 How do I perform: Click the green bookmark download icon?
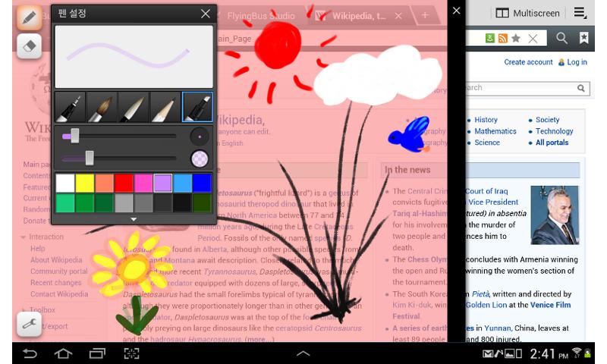coord(489,38)
